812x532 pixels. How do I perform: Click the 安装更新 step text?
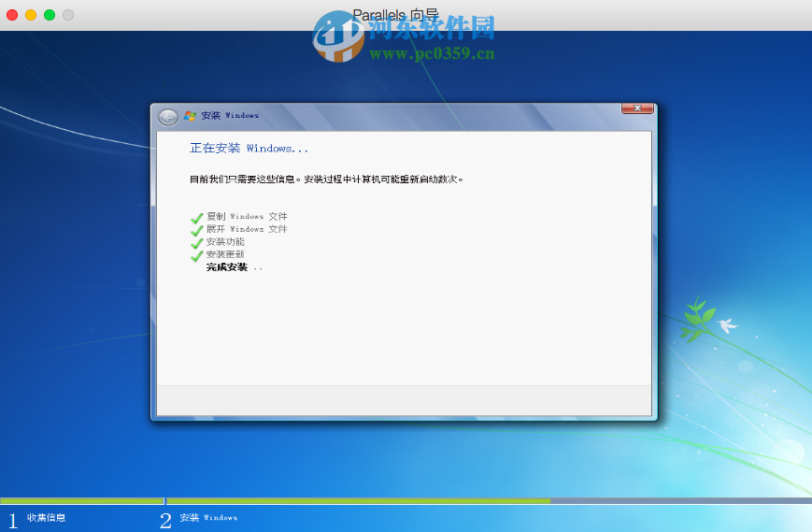225,254
